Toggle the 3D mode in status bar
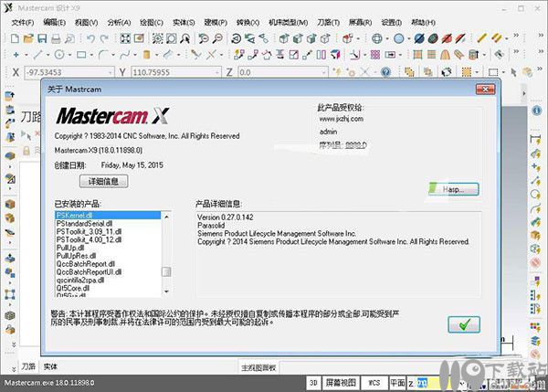The height and width of the screenshot is (392, 548). (x=313, y=383)
